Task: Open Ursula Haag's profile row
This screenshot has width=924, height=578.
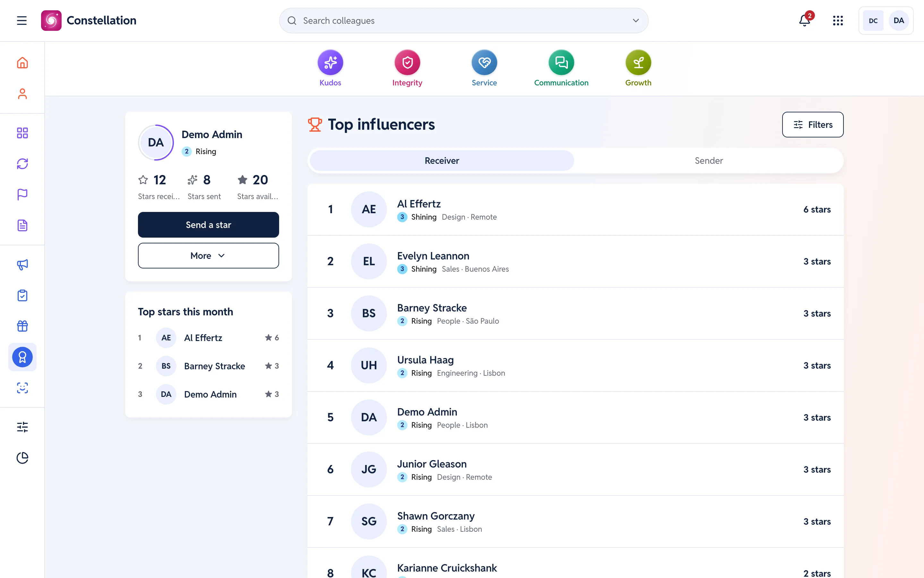Action: coord(575,365)
